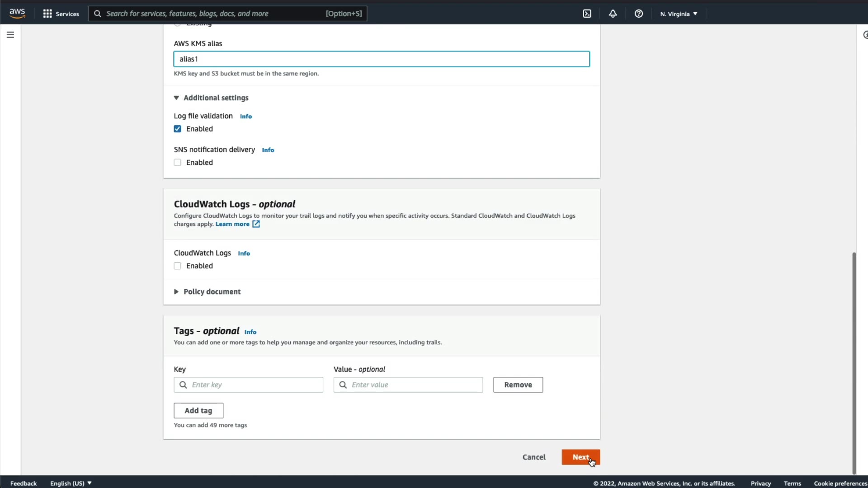Open the N. Virginia region dropdown
Screen dimensions: 868x488
pyautogui.click(x=679, y=14)
